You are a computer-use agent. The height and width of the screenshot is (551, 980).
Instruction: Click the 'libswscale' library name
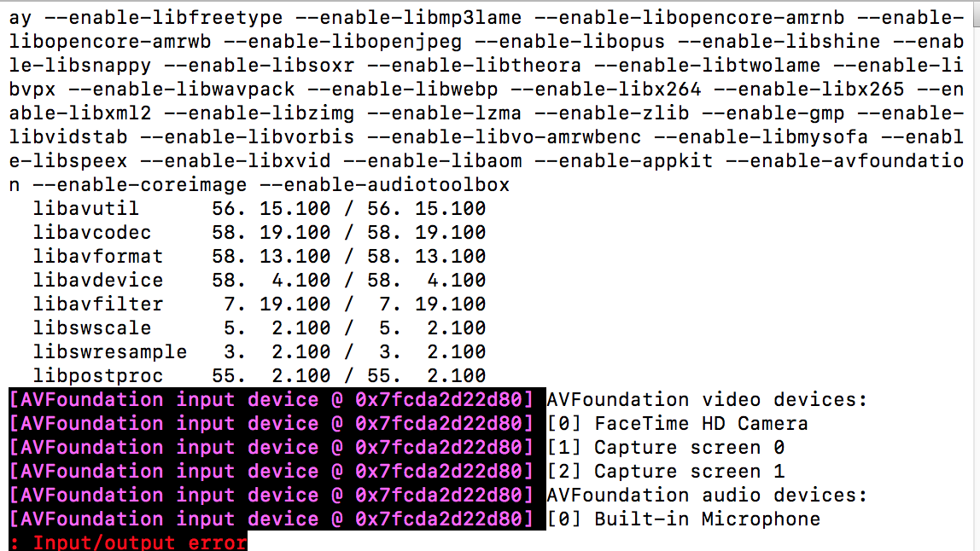tap(92, 328)
